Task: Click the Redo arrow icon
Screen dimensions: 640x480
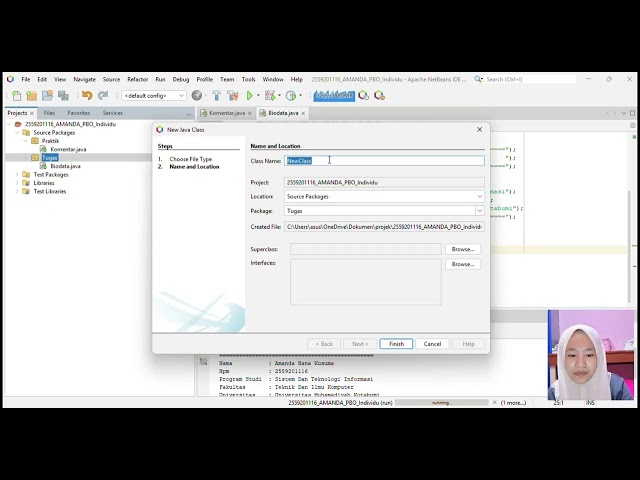Action: [x=103, y=96]
